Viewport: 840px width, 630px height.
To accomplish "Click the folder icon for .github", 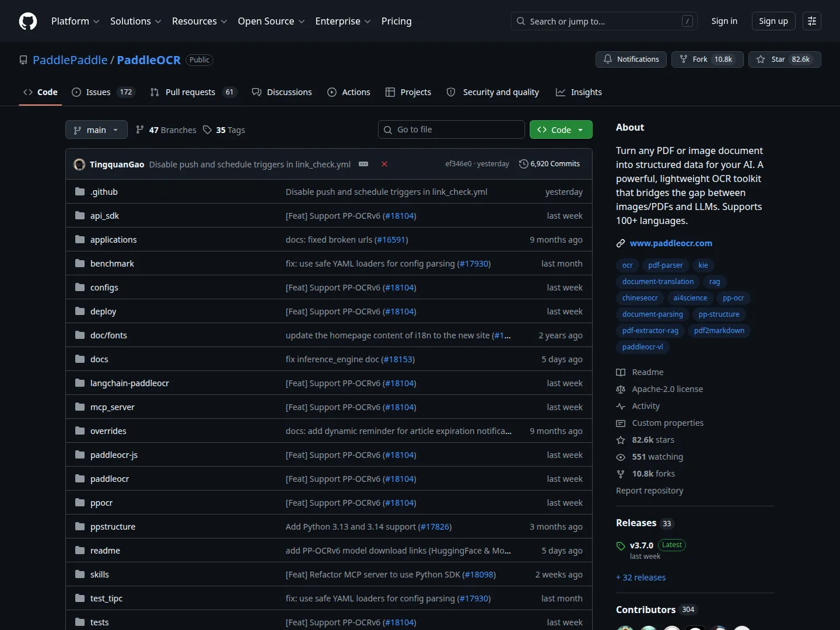I will pos(80,191).
